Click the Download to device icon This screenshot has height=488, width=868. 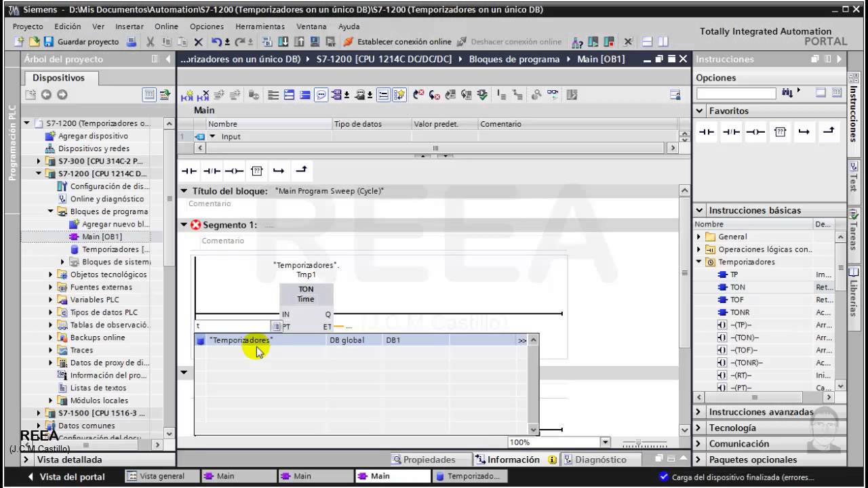point(283,42)
